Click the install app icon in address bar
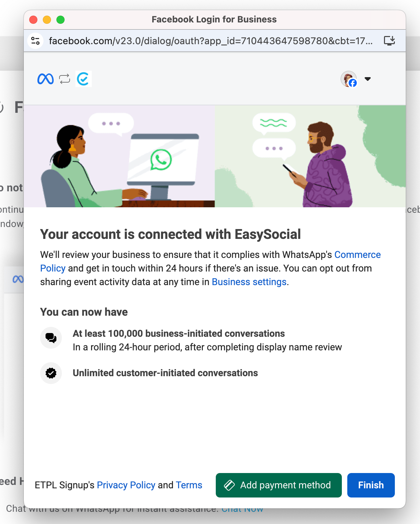 389,41
